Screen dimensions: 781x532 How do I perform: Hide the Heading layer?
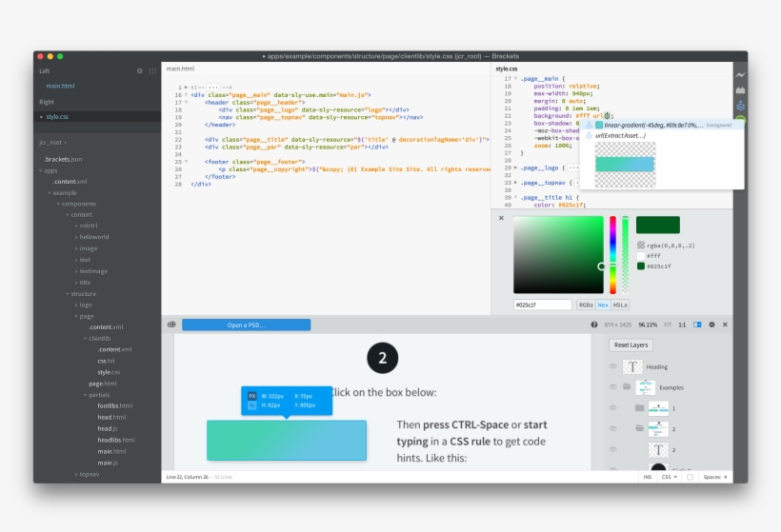coord(612,366)
